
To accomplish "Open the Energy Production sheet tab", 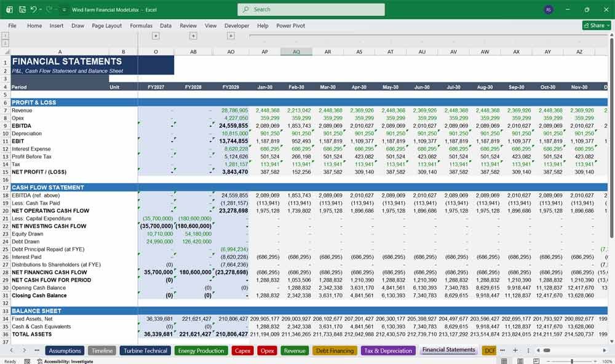I will click(201, 350).
